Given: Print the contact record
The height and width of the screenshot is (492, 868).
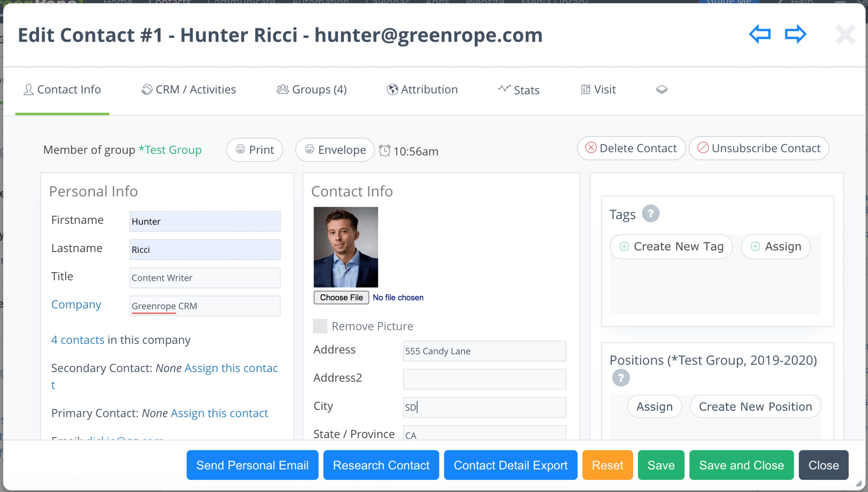Looking at the screenshot, I should click(254, 150).
